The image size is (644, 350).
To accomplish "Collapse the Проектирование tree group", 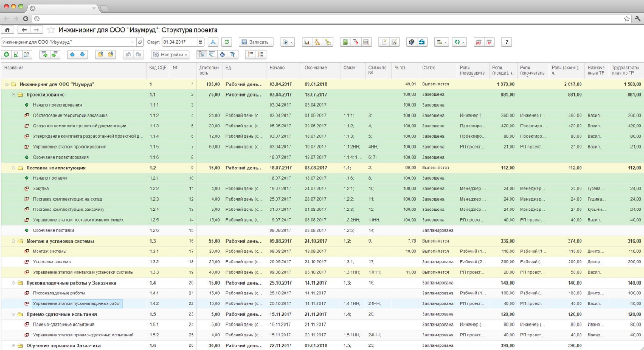I will point(14,95).
